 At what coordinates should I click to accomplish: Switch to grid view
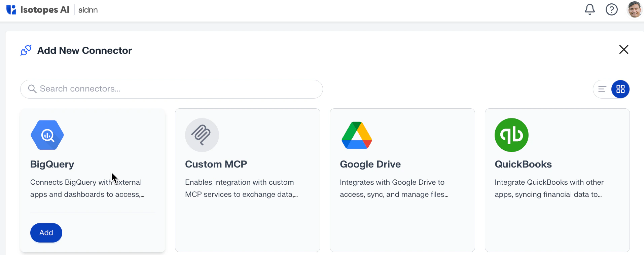click(620, 89)
